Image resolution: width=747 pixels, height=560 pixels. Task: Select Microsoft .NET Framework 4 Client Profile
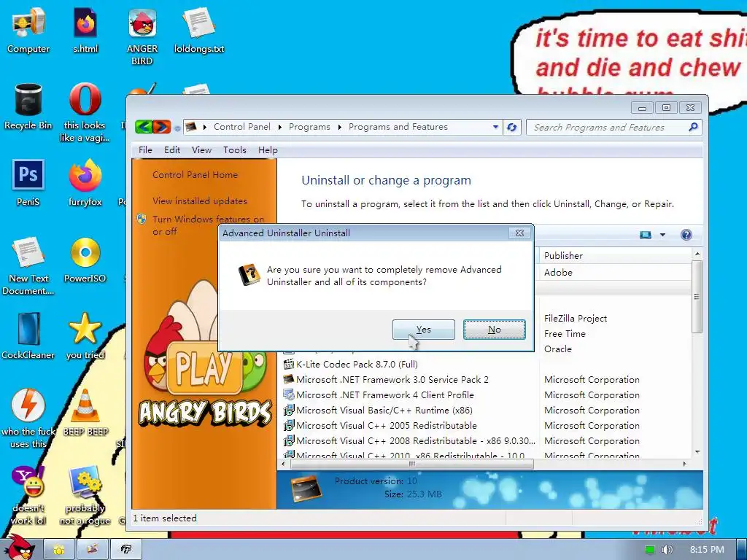tap(385, 394)
